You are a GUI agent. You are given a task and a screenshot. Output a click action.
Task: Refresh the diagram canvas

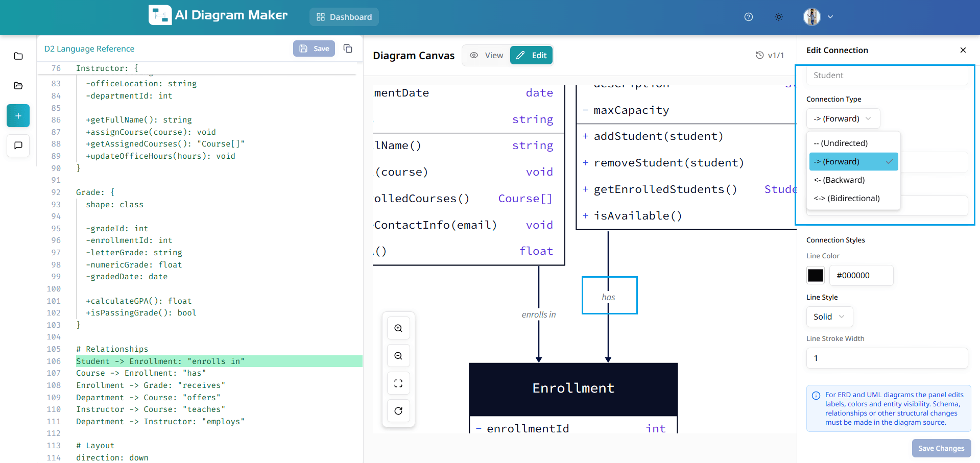coord(398,410)
